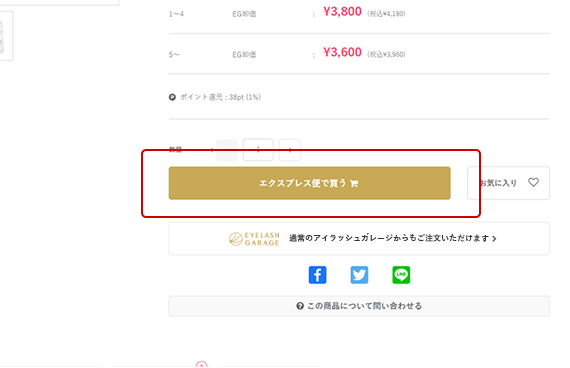Click the エクスプレス便で買う gold button
The width and height of the screenshot is (570, 368).
pyautogui.click(x=309, y=183)
